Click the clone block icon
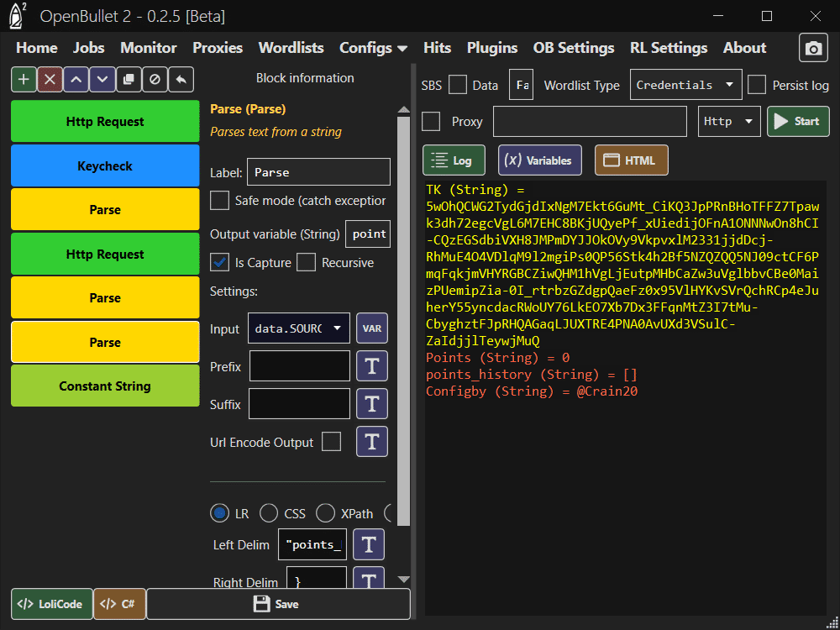 coord(129,80)
